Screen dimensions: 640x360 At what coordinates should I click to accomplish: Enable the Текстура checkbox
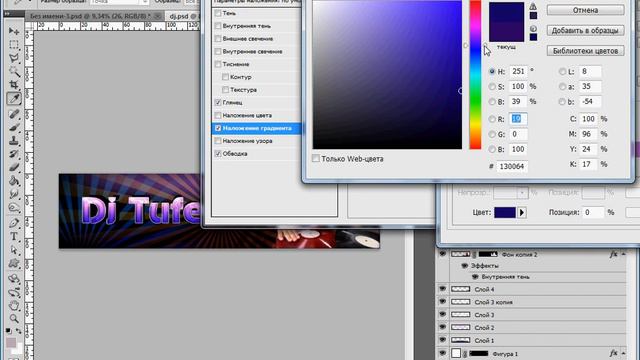click(x=225, y=89)
